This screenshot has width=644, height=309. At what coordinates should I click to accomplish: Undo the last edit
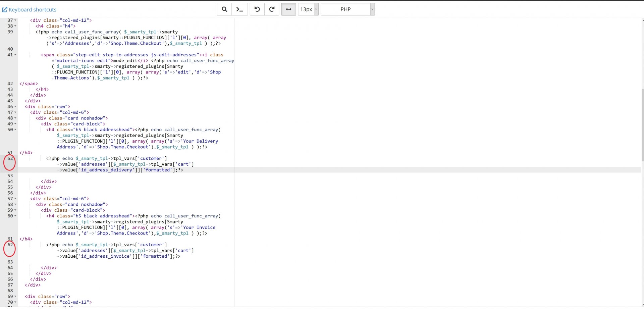pos(257,9)
